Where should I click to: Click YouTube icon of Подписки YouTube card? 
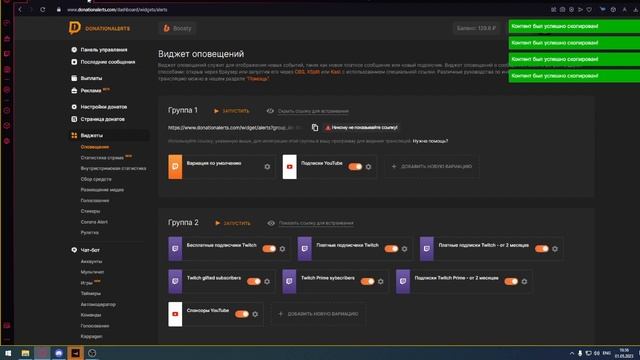289,167
